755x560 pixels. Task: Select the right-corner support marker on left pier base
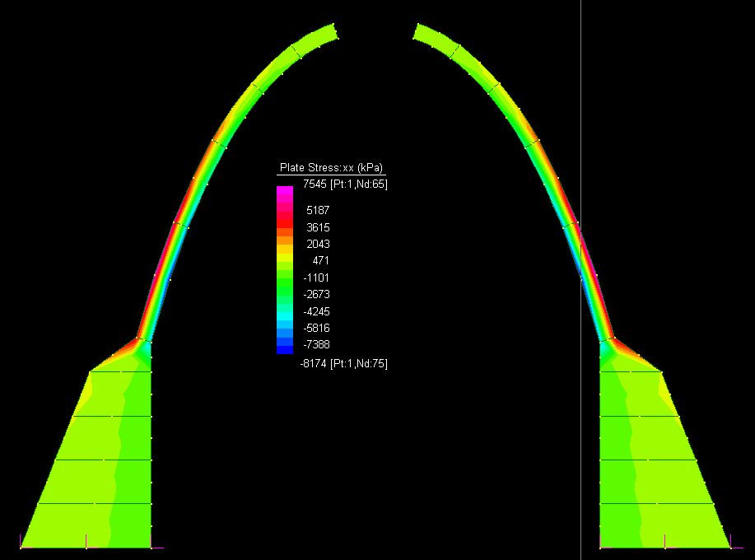tap(151, 547)
